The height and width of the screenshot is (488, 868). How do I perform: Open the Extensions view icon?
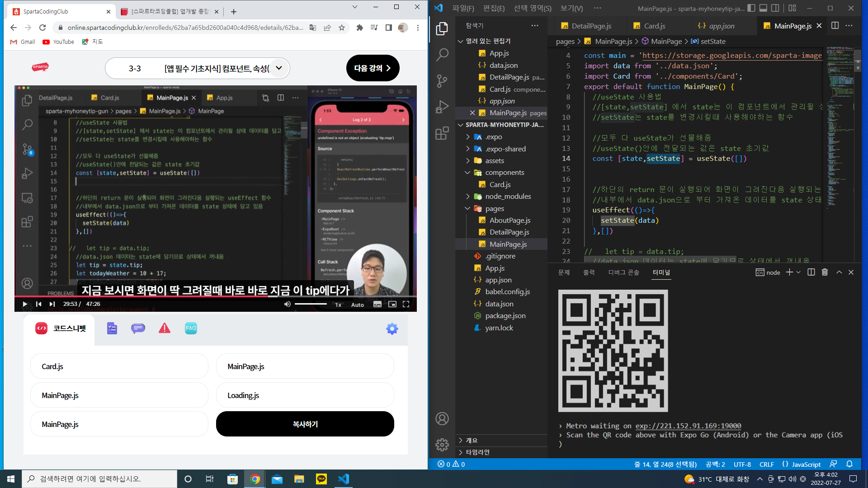click(x=442, y=133)
